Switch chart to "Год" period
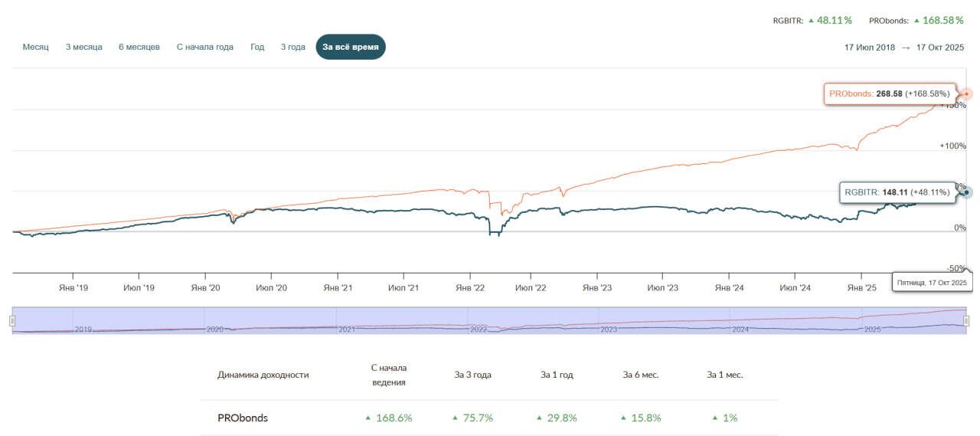Viewport: 980px width, 436px height. tap(257, 48)
